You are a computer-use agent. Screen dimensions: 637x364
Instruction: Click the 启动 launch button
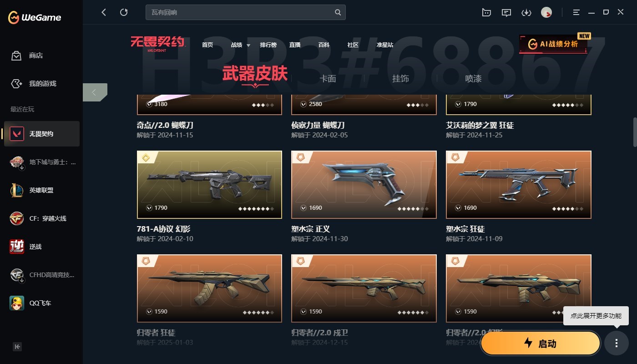(x=541, y=343)
